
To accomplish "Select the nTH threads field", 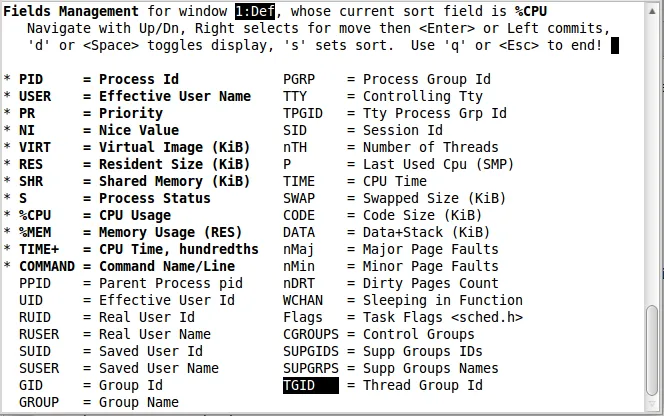I will coord(295,147).
